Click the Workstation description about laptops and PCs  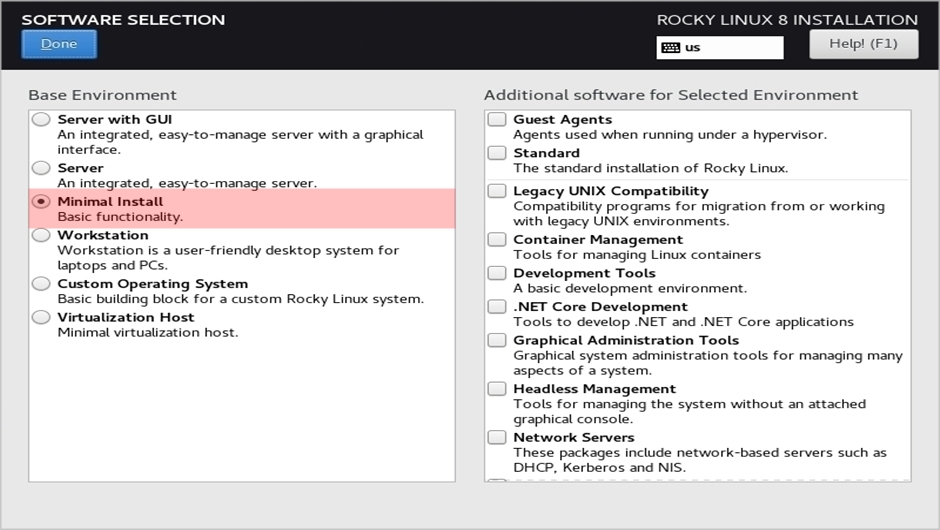coord(228,258)
